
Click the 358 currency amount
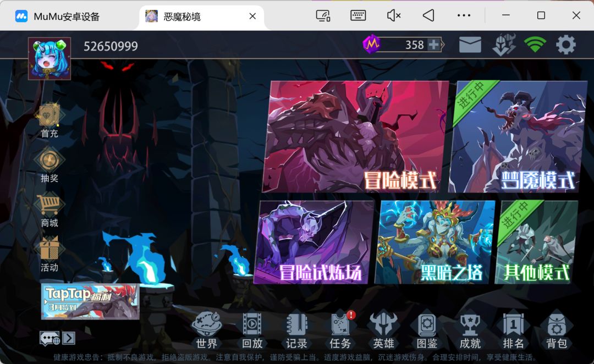415,45
